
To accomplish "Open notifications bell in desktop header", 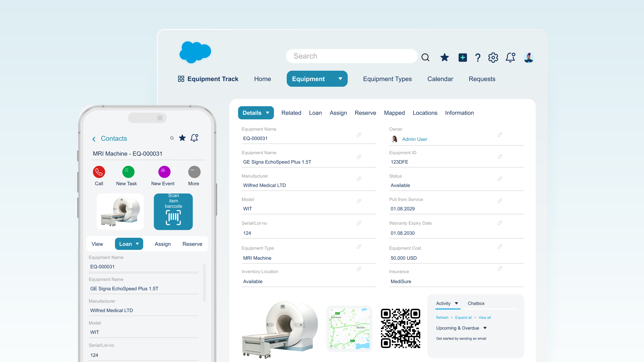I will click(511, 57).
